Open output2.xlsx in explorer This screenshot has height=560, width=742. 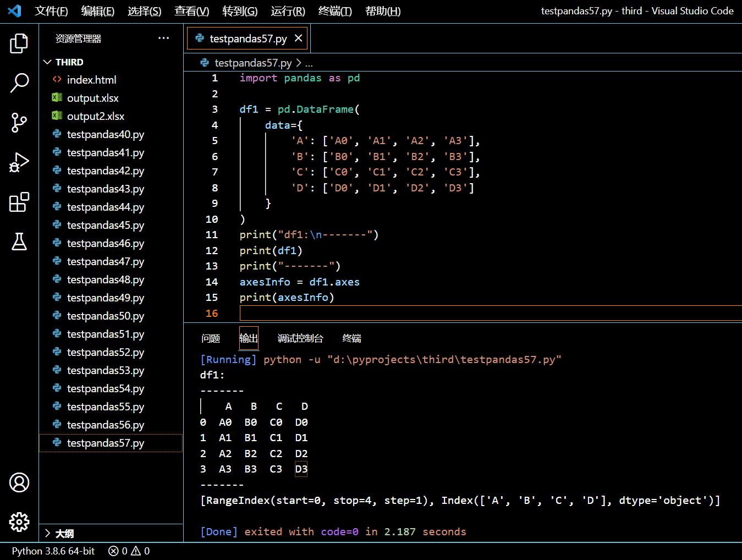(111, 116)
